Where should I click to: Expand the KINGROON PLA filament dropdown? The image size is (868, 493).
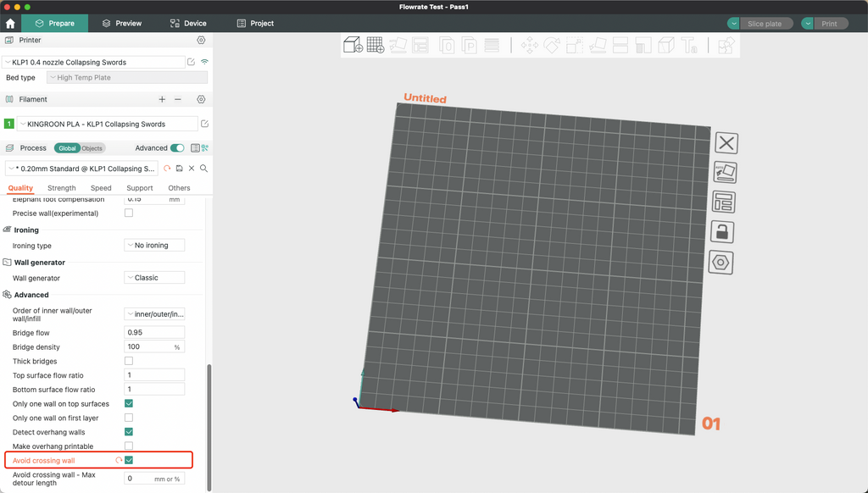point(108,125)
